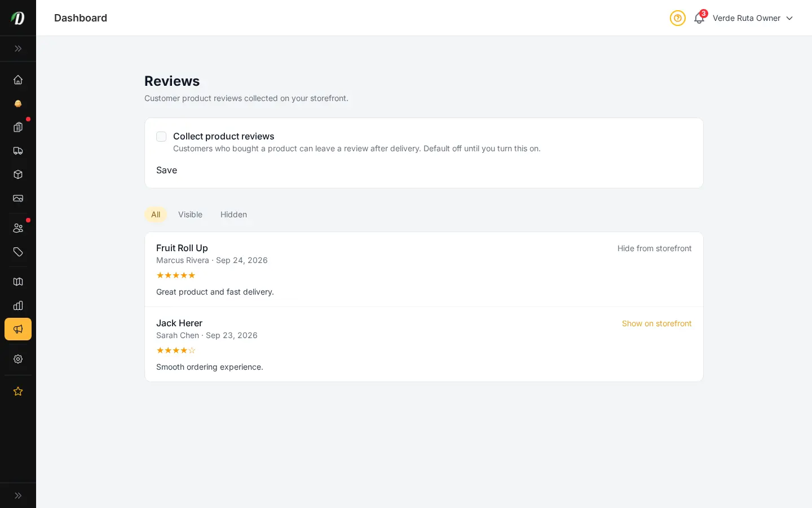Open customers people icon in sidebar
The width and height of the screenshot is (812, 508).
pyautogui.click(x=18, y=228)
